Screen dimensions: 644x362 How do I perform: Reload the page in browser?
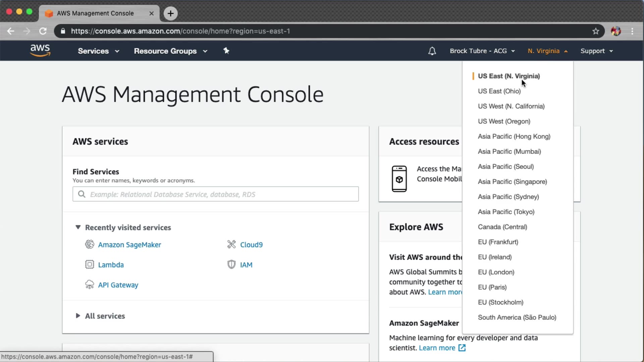pos(43,31)
